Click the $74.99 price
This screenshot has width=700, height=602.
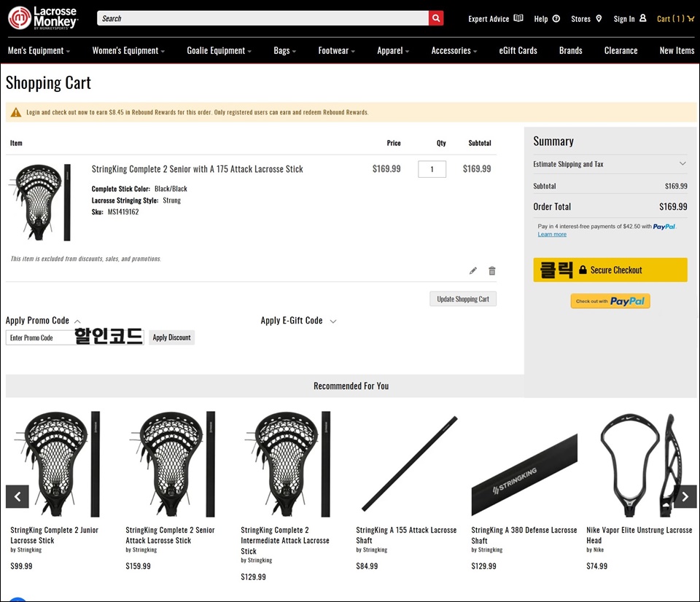coord(597,566)
